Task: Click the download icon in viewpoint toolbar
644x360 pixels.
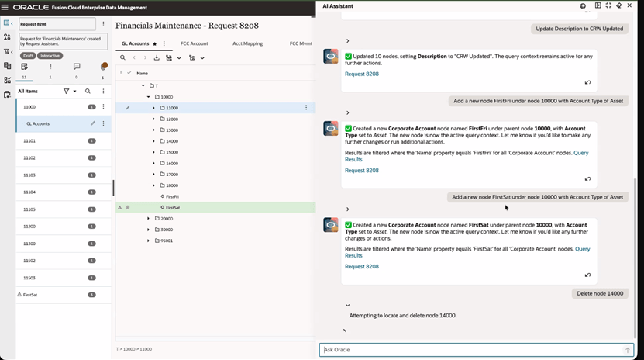Action: point(157,57)
